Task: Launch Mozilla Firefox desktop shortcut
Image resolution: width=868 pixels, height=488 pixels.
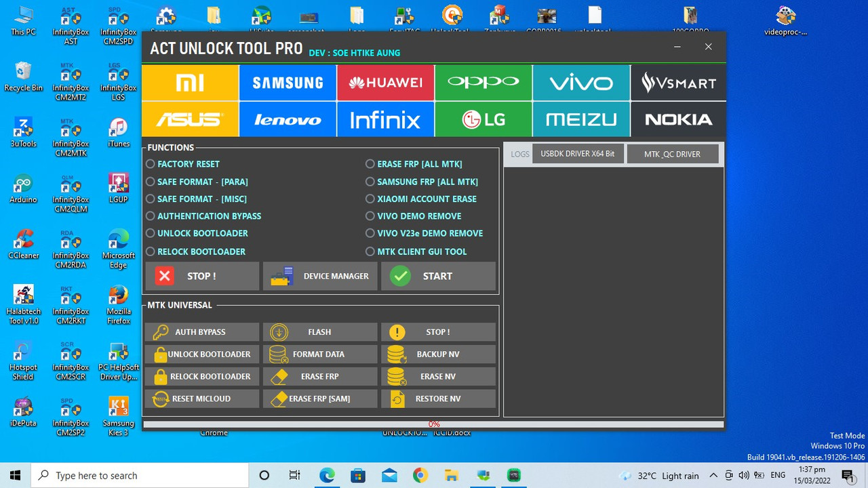Action: point(119,305)
